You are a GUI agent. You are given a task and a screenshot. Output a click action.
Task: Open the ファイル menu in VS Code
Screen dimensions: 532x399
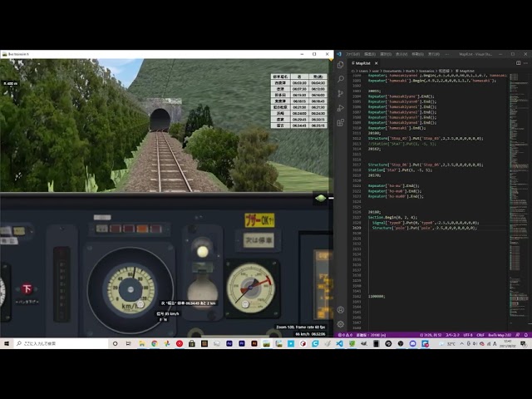click(352, 54)
